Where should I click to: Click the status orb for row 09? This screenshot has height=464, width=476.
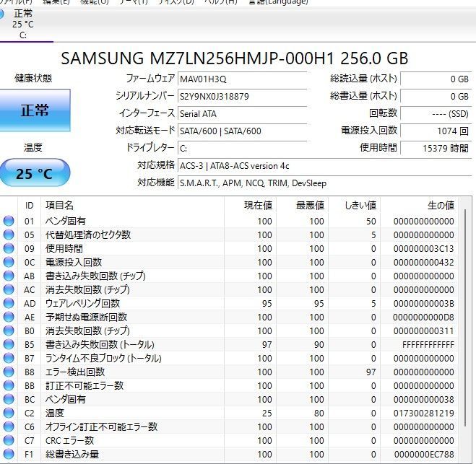tap(9, 248)
